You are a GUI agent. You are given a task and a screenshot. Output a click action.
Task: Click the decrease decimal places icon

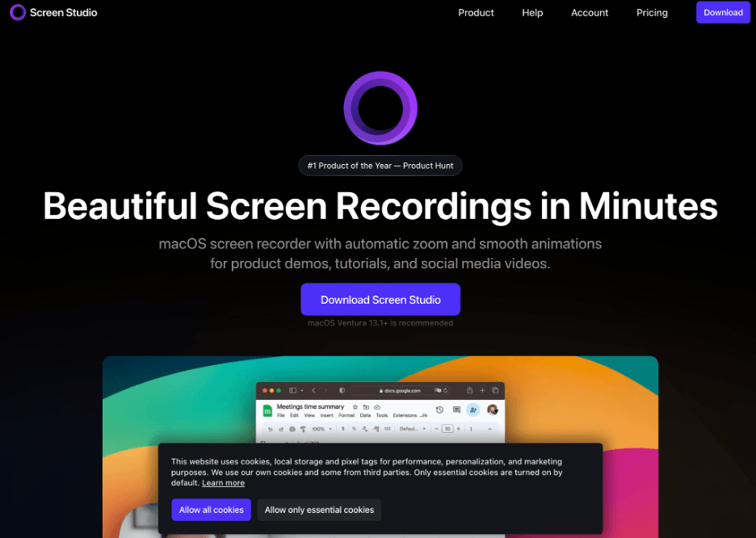click(365, 429)
